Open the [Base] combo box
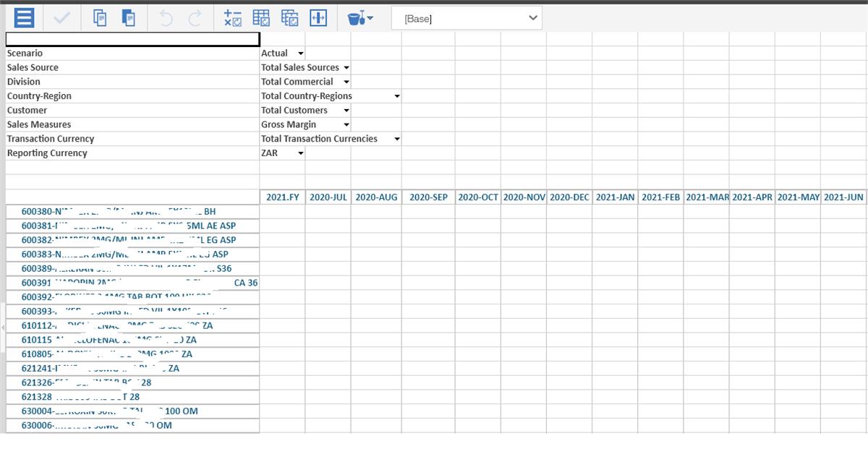This screenshot has height=462, width=868. (467, 17)
